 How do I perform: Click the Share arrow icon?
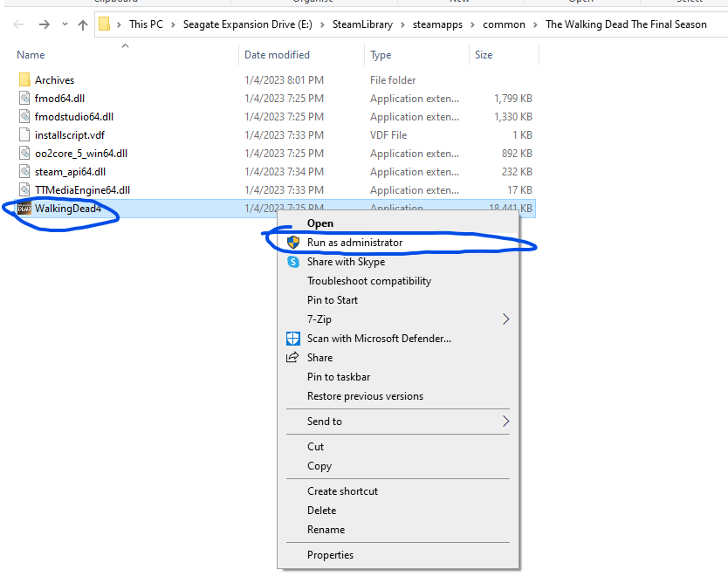pyautogui.click(x=292, y=358)
